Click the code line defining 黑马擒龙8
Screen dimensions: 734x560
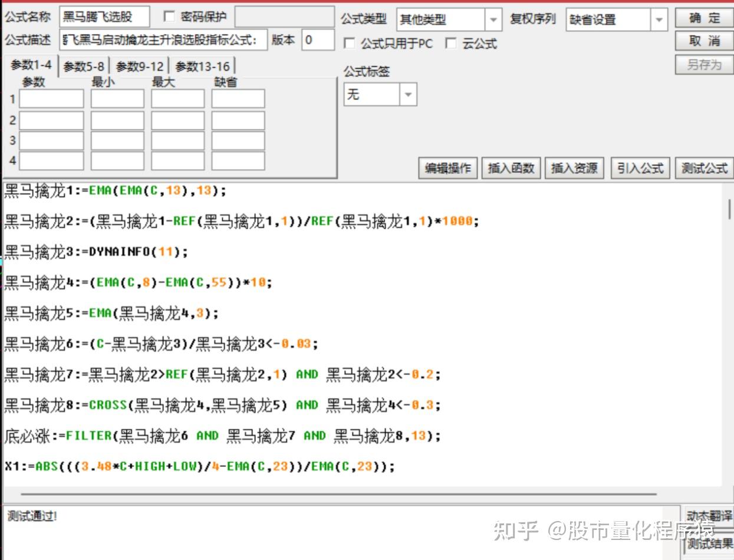[x=222, y=405]
